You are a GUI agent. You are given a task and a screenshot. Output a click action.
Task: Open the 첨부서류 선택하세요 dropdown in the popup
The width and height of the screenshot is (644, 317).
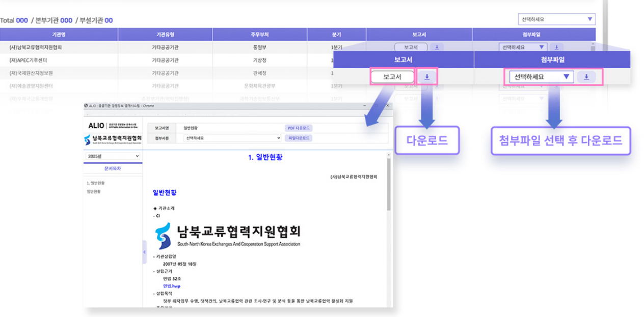click(x=232, y=138)
